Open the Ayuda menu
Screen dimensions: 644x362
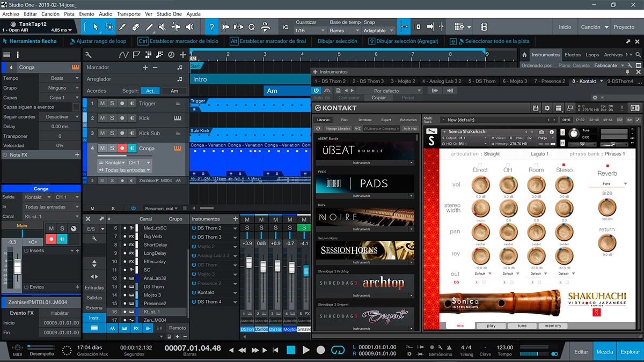coord(193,13)
